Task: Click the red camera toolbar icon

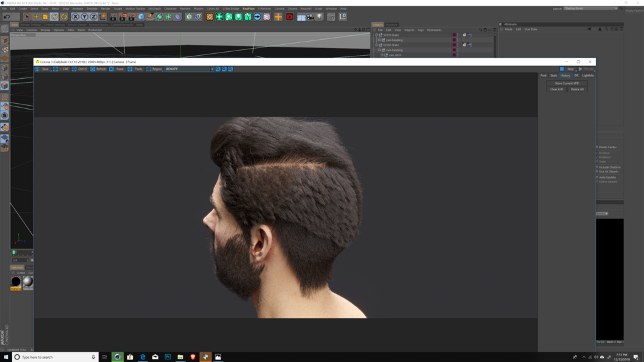Action: point(290,17)
